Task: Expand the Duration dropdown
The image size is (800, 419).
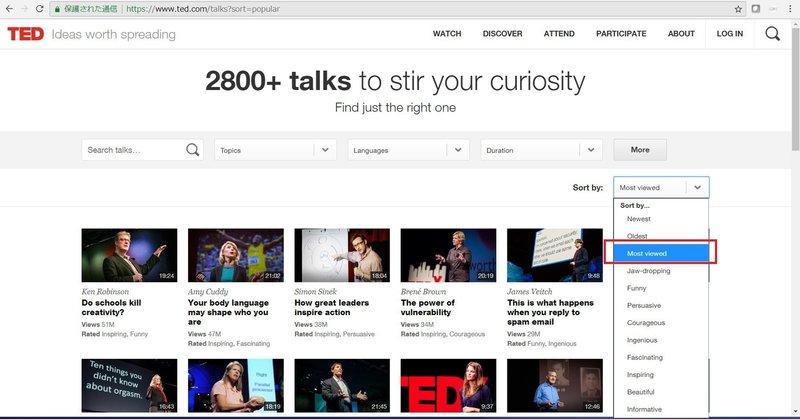Action: [541, 150]
